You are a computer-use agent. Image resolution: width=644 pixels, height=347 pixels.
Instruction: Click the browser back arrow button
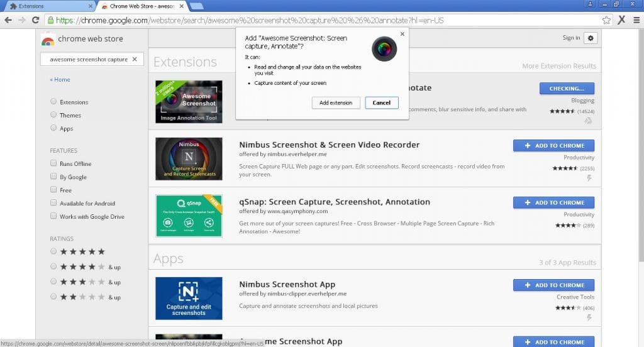pos(8,19)
